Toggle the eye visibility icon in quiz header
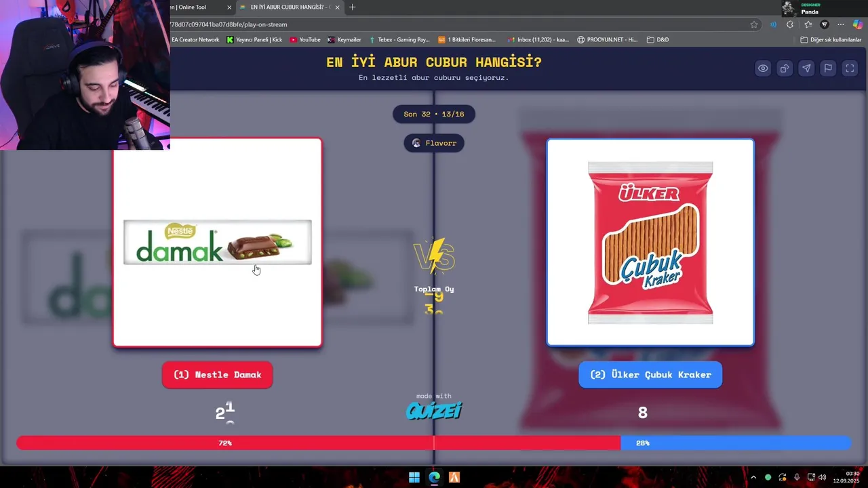 [763, 68]
